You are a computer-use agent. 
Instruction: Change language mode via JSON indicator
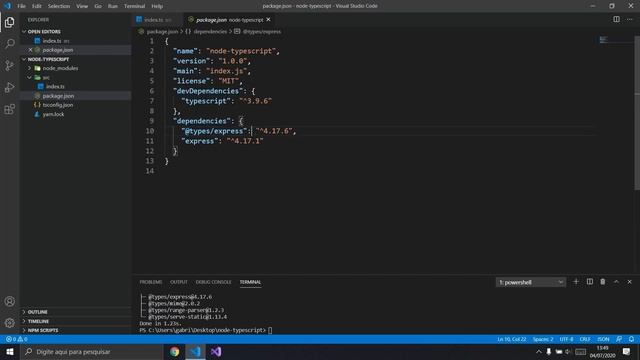tap(603, 339)
